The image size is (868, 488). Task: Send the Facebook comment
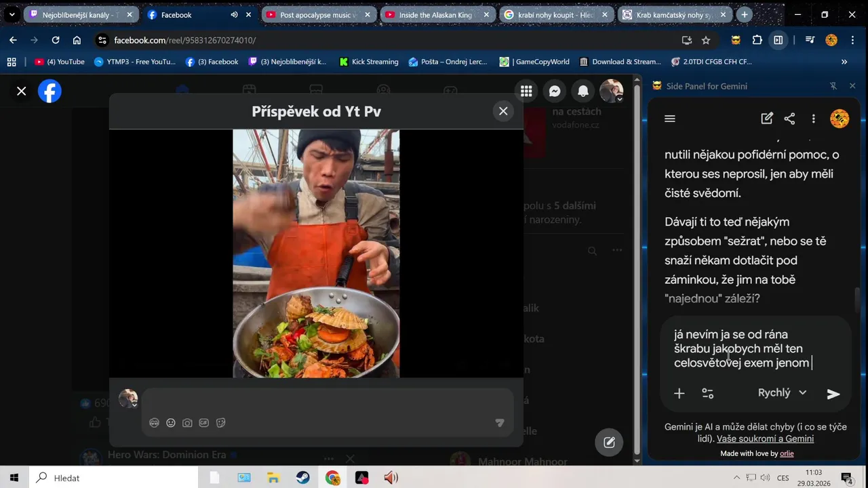point(500,423)
